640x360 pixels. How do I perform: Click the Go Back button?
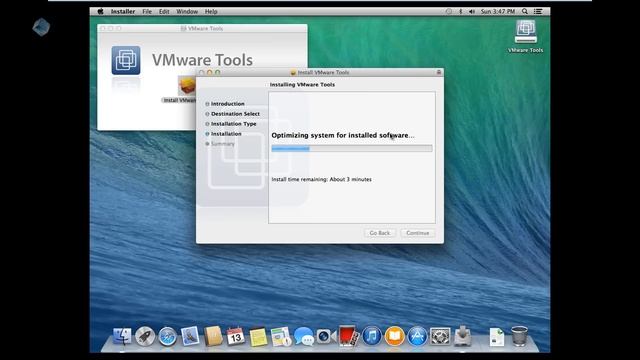click(380, 233)
